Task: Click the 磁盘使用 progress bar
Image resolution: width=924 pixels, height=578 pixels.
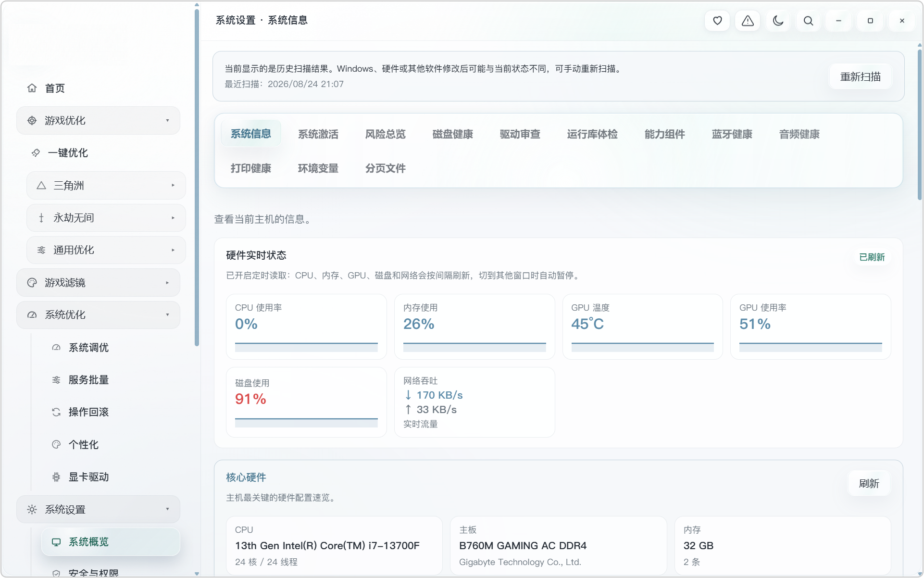Action: click(x=306, y=423)
